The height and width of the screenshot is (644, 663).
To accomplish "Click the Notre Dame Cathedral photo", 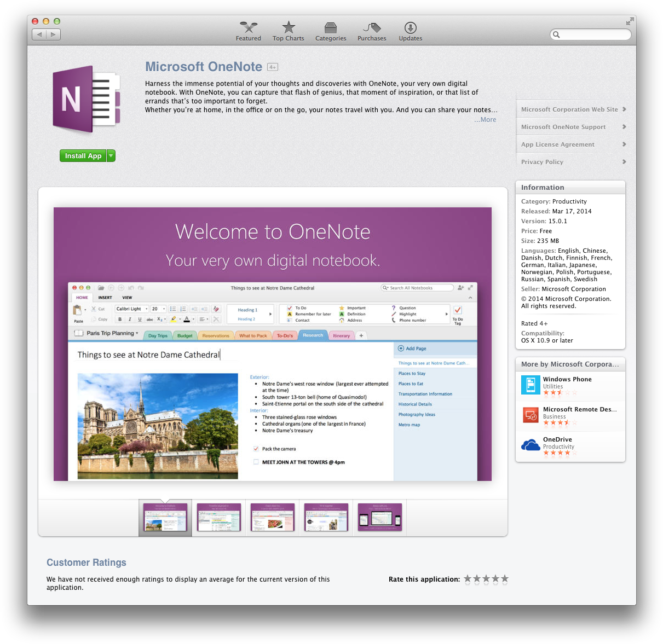I will click(158, 426).
